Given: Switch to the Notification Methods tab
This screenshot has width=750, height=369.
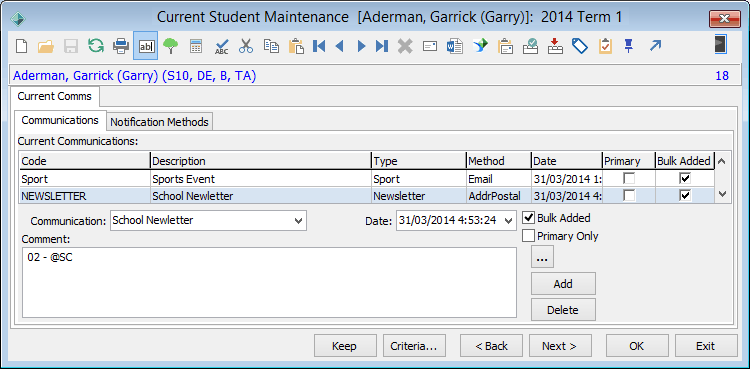Looking at the screenshot, I should coord(159,122).
